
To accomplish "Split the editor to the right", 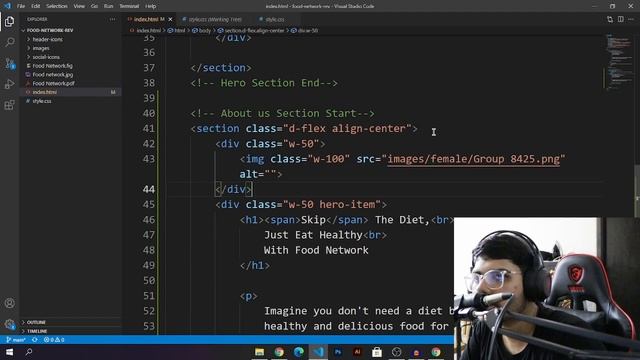I will (620, 19).
